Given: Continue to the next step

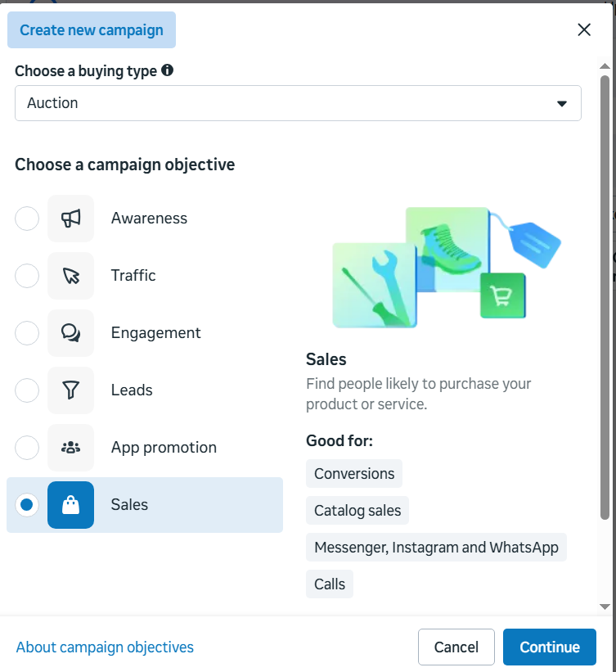Looking at the screenshot, I should click(x=550, y=647).
